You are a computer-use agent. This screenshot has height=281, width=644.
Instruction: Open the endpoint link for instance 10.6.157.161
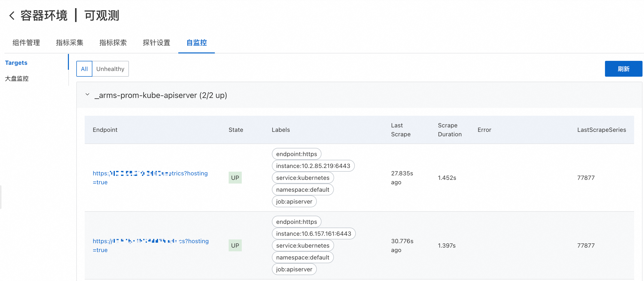pos(150,245)
